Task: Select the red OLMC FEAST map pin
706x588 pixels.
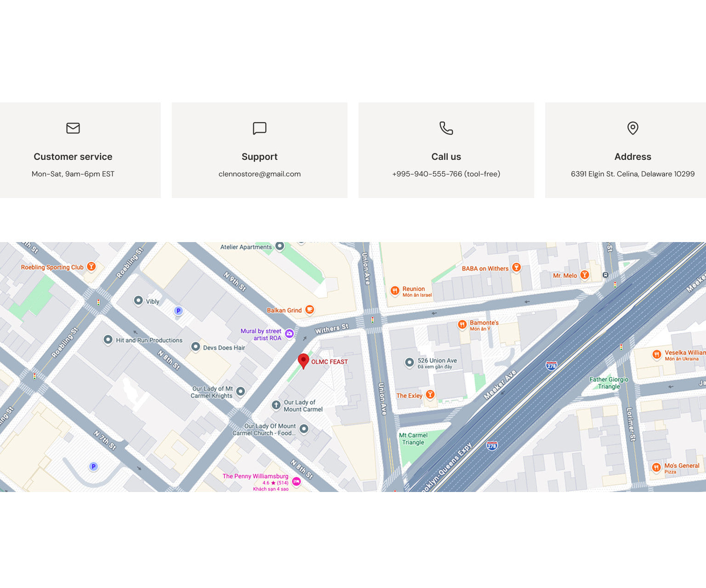Action: click(x=303, y=361)
